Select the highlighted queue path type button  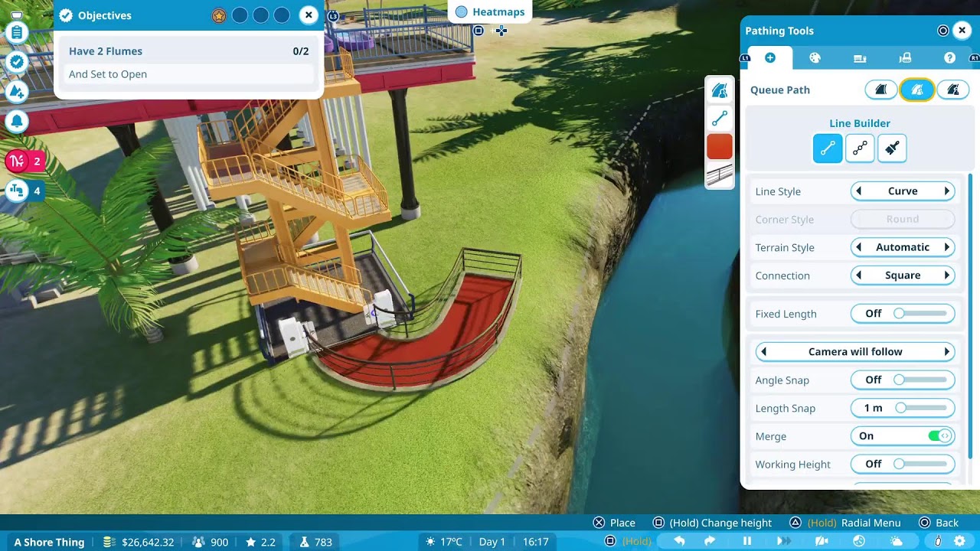[x=916, y=90]
